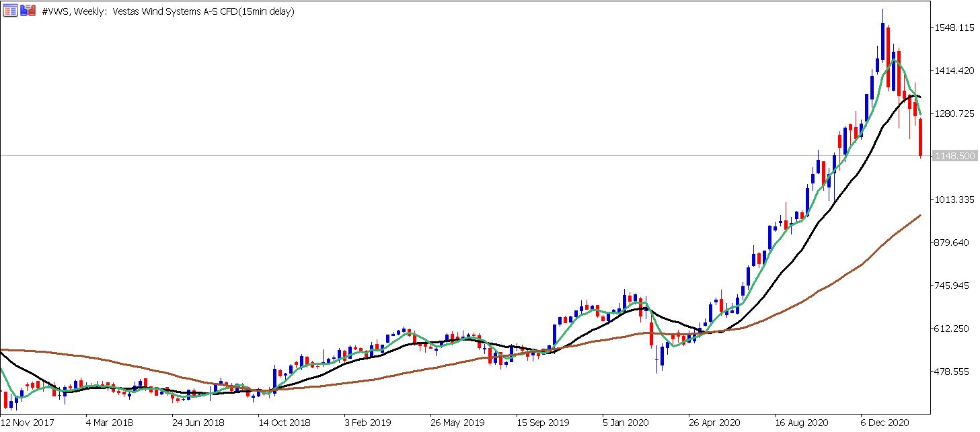The width and height of the screenshot is (980, 432).
Task: Click the 478.555 price scale label
Action: (x=953, y=372)
